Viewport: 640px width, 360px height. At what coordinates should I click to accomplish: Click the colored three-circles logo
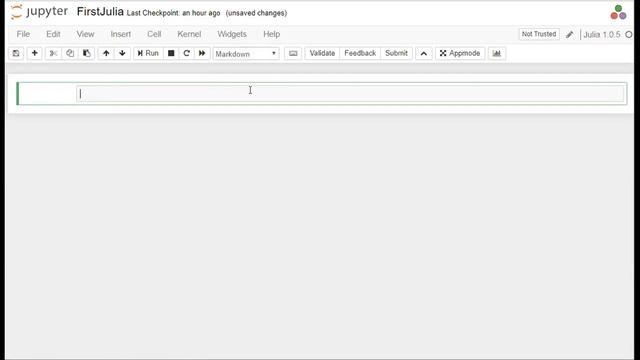(618, 12)
